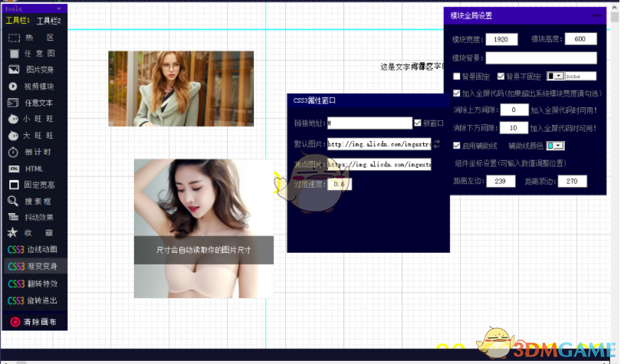
Task: Select the 倒计时 countdown clock icon
Action: 13,152
